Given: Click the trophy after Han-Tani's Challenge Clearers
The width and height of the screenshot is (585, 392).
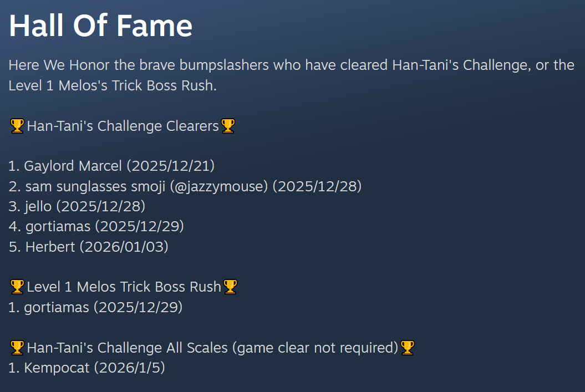Looking at the screenshot, I should pos(228,126).
